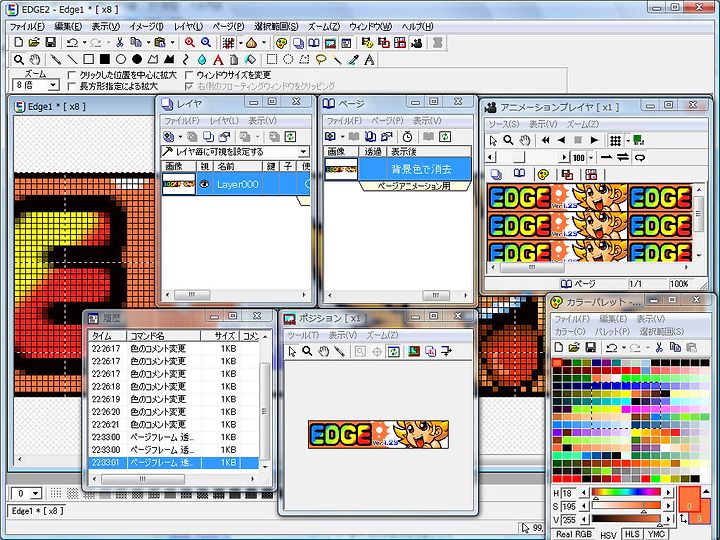Select the eyedropper color picker tool

[353, 60]
